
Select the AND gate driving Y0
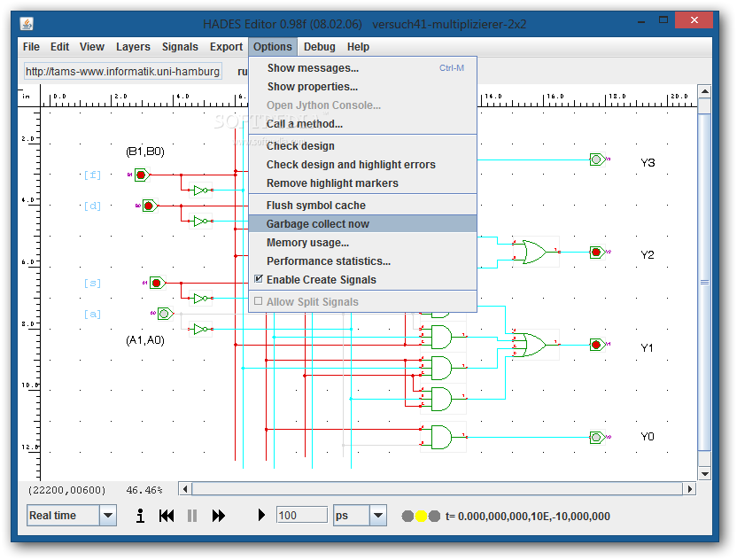coord(442,438)
